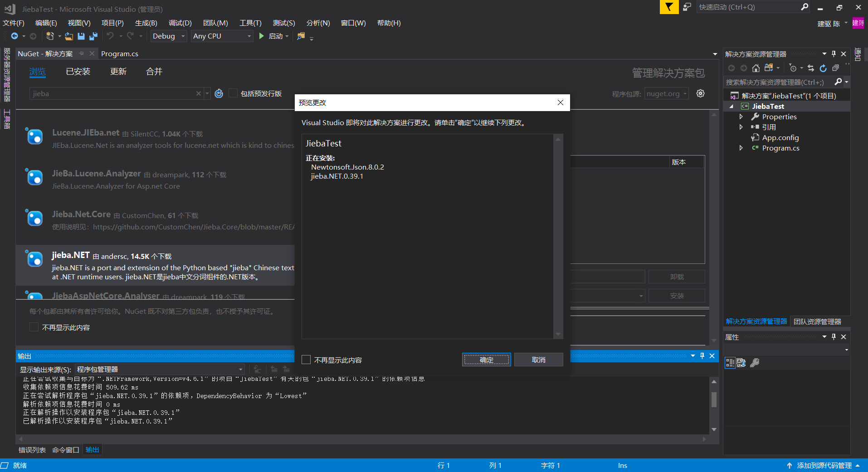Refresh the Solution Explorer tree

click(823, 68)
